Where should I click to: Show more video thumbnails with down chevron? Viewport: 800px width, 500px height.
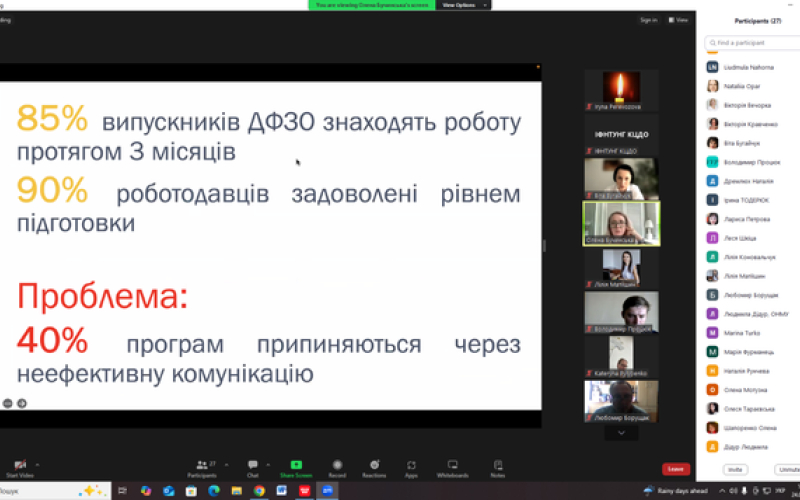[621, 433]
